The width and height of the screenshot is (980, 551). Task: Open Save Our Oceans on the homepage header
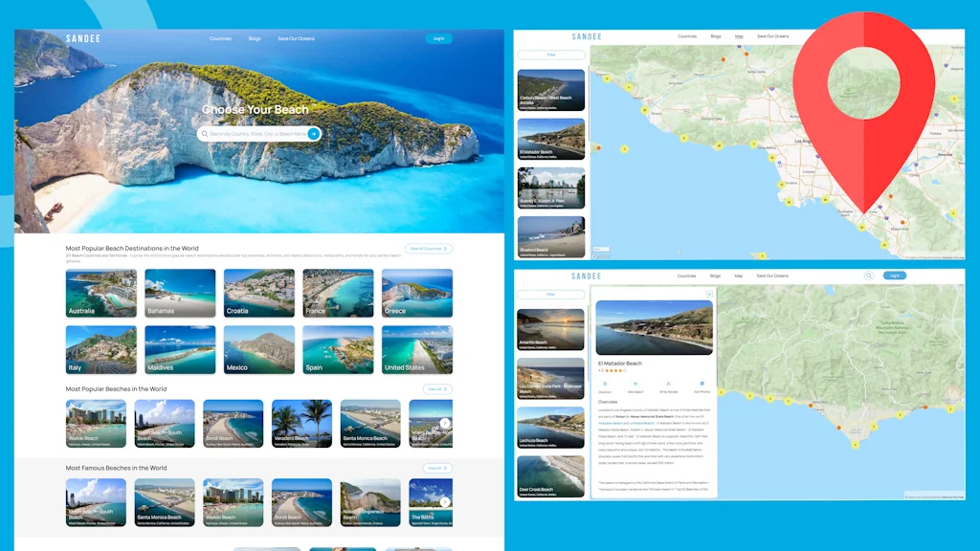296,39
